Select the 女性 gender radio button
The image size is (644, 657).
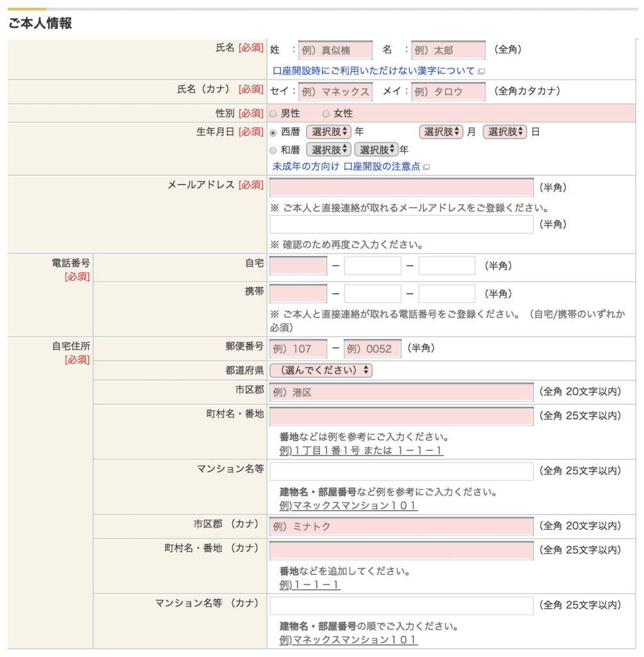pos(326,113)
